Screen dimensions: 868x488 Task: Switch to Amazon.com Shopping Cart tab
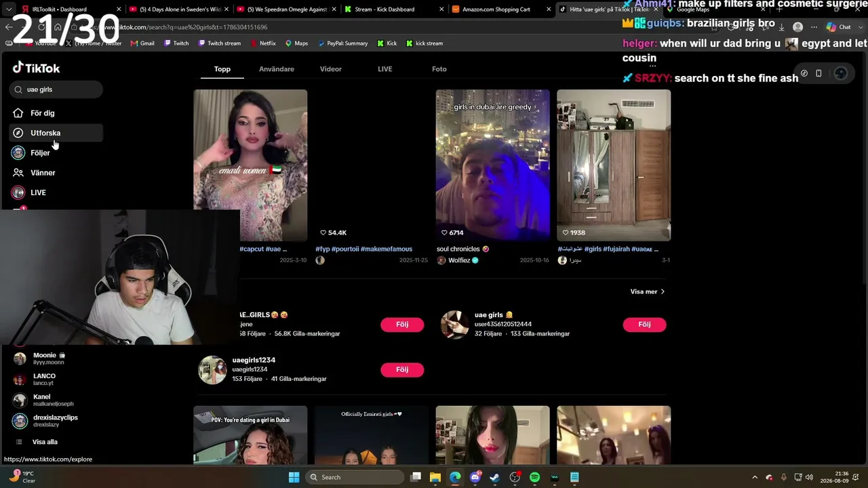(500, 9)
